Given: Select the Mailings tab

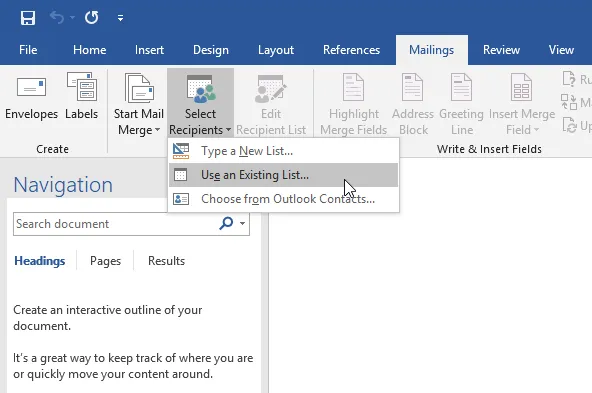Looking at the screenshot, I should 432,50.
